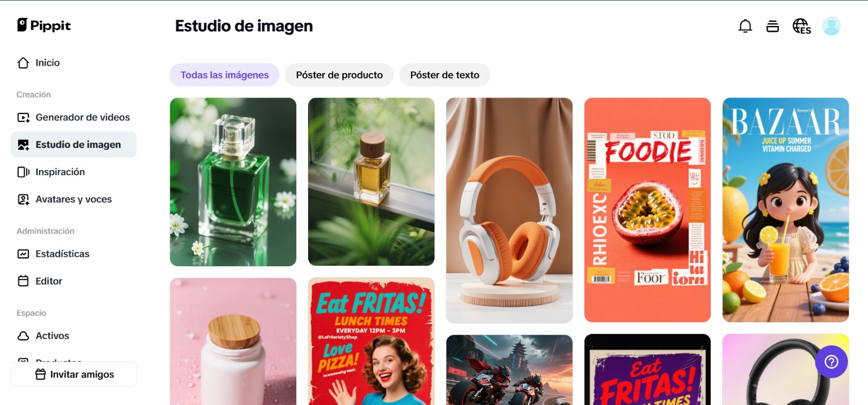Click the Pippit logo
Viewport: 868px width, 405px height.
44,25
